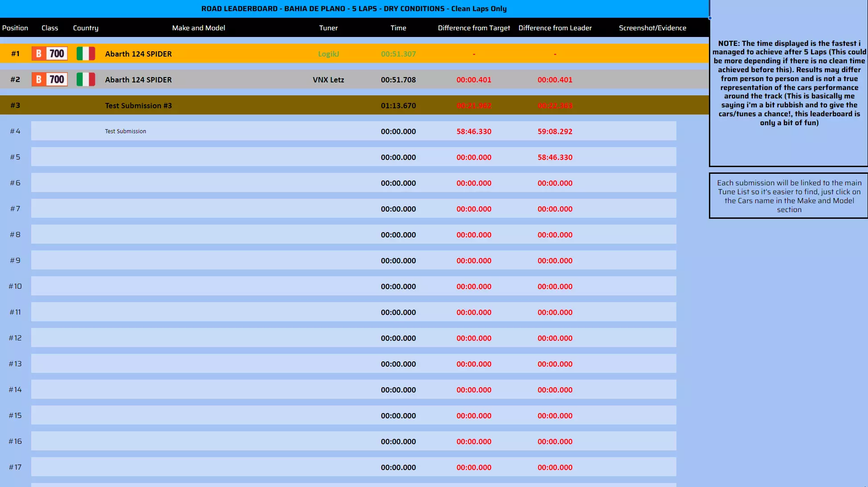Click the Screenshot/Evidence column header
Viewport: 868px width, 487px height.
[x=652, y=28]
